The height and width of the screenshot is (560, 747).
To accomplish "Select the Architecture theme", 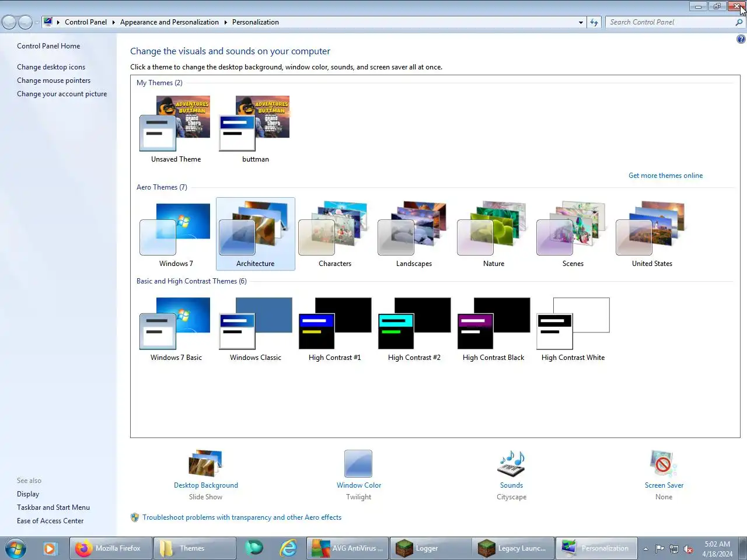I will coord(255,234).
